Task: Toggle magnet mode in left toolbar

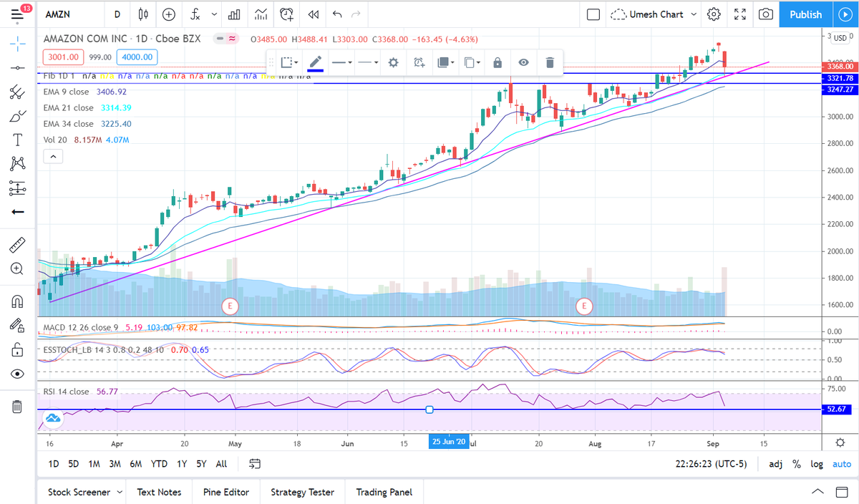Action: tap(18, 301)
